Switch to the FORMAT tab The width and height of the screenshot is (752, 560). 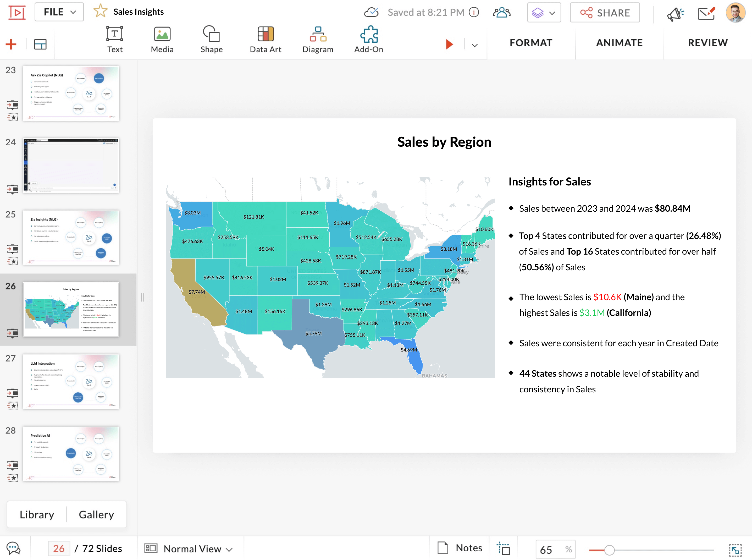click(531, 43)
